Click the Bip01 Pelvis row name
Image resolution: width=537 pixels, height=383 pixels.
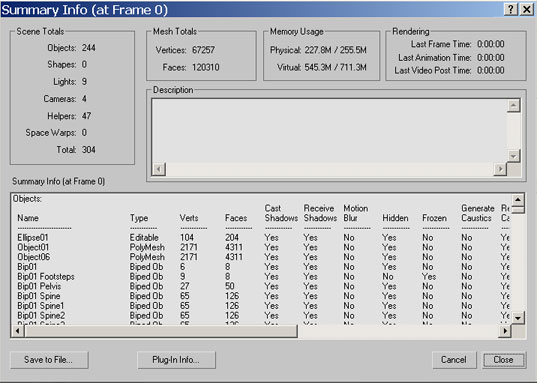tap(39, 286)
